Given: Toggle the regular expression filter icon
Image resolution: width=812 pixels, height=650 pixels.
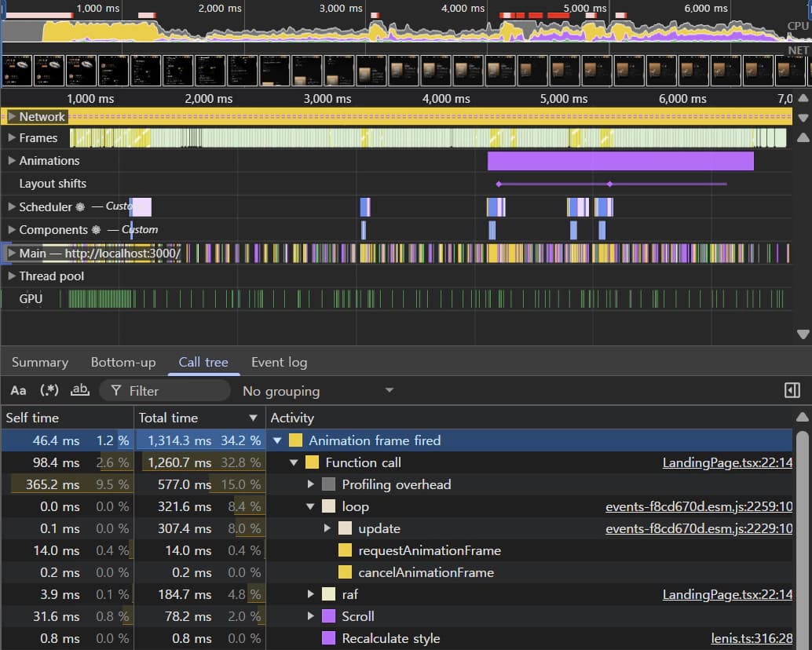Looking at the screenshot, I should [49, 391].
